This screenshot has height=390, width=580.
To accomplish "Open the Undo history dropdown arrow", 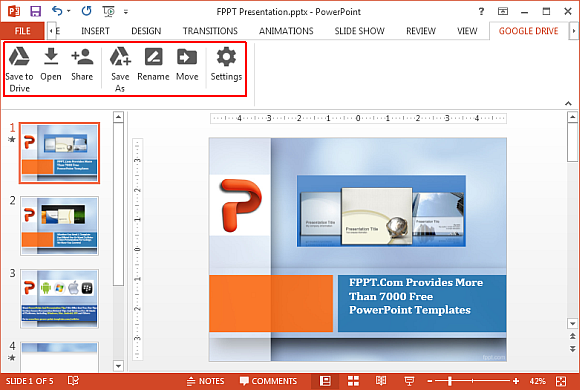I will pyautogui.click(x=69, y=11).
